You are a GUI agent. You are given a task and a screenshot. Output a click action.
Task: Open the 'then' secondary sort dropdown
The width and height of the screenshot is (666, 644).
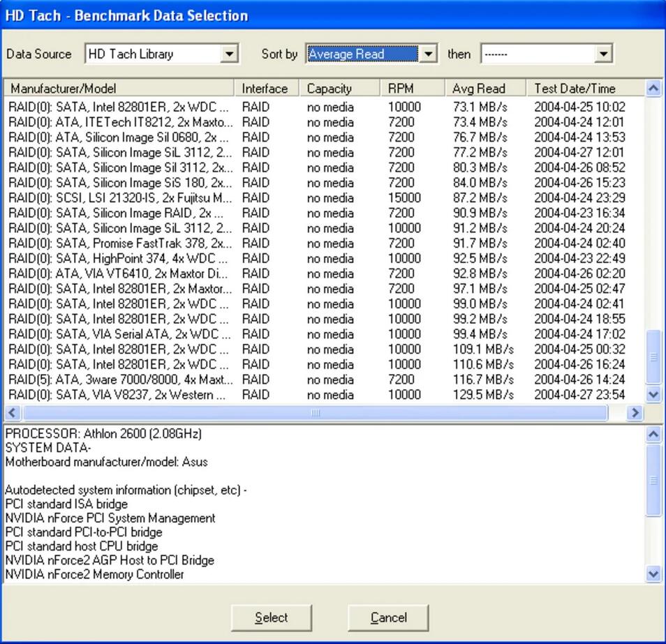click(603, 54)
